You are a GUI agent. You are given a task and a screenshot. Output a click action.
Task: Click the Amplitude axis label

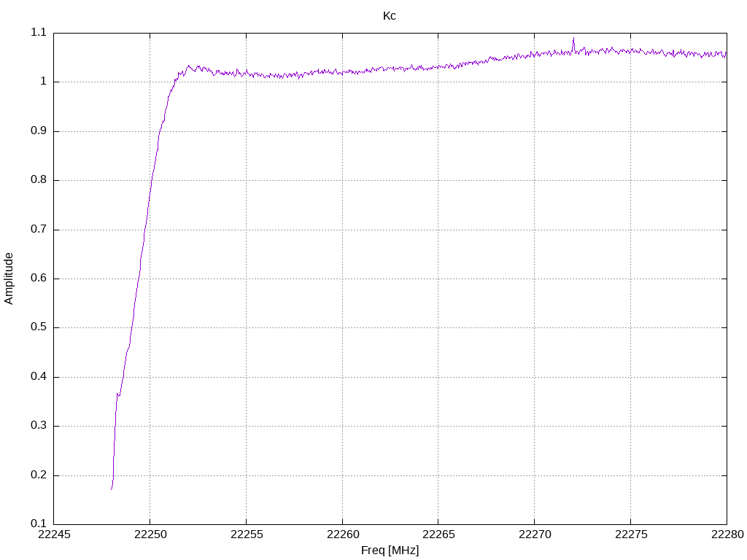pyautogui.click(x=9, y=279)
